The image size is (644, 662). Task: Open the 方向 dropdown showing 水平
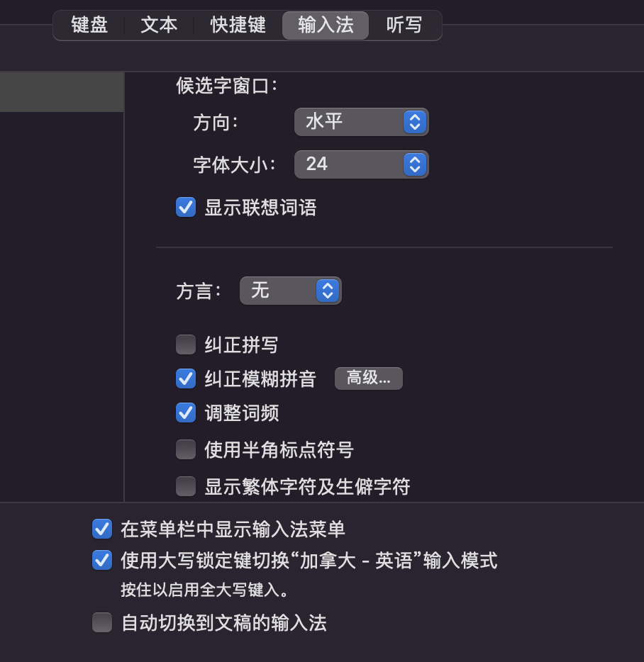(361, 122)
